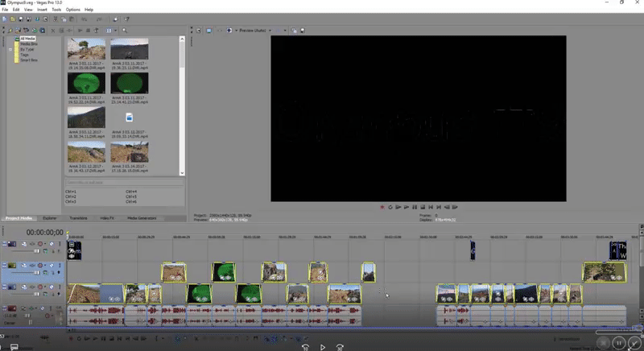
Task: Click the media search input field
Action: coord(125,182)
